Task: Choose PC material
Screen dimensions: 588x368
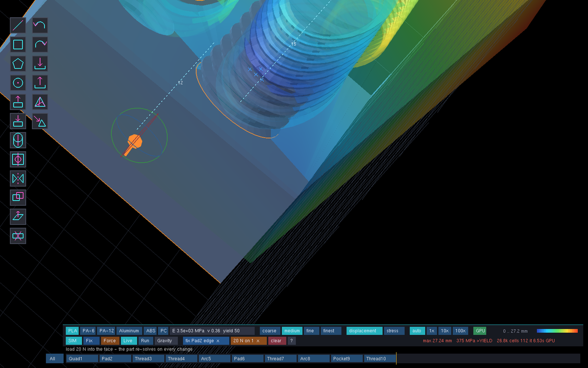Action: pos(164,331)
